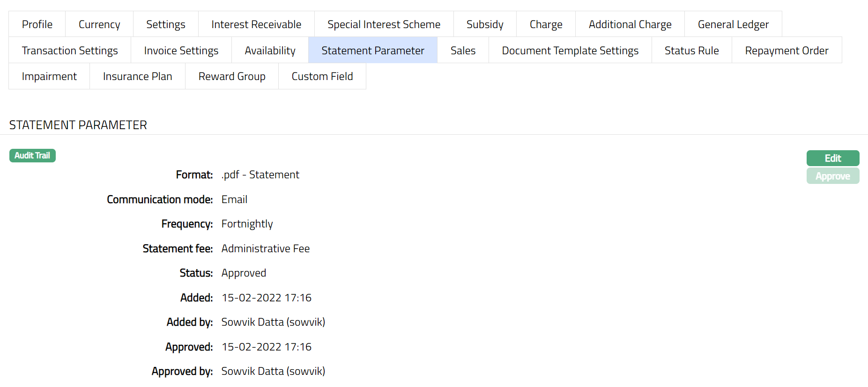The height and width of the screenshot is (387, 868).
Task: Open the Subsidy tab
Action: (485, 24)
